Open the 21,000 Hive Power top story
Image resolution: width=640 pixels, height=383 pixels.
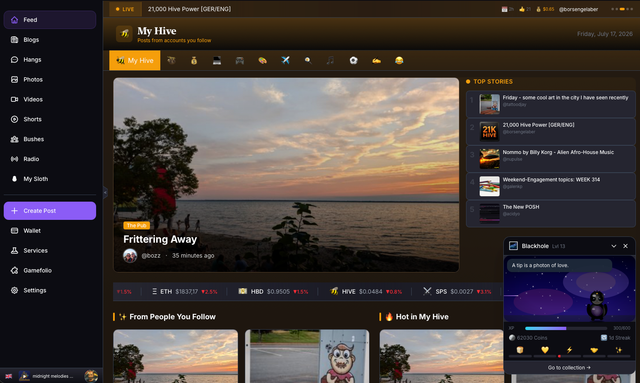551,131
